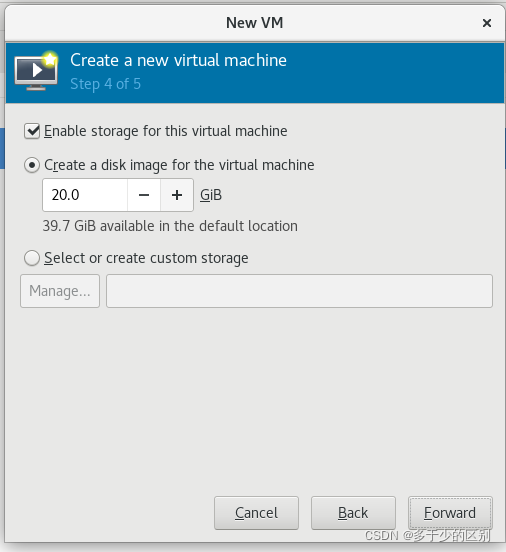This screenshot has width=506, height=552.
Task: Click Forward to proceed to step 5
Action: (450, 513)
